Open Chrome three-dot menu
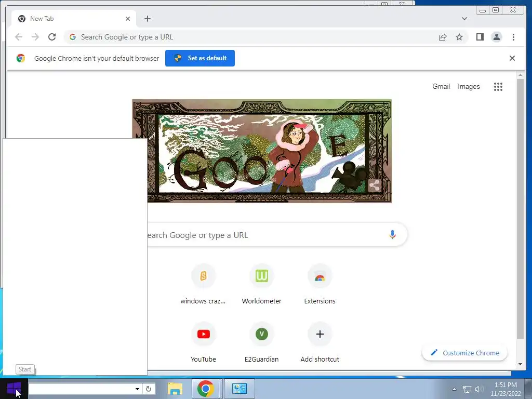 click(513, 37)
